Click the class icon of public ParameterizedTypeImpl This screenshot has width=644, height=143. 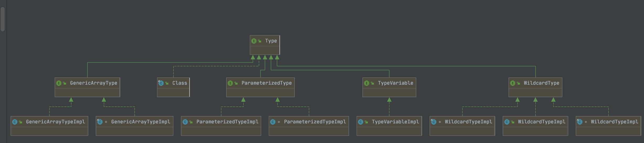click(185, 122)
